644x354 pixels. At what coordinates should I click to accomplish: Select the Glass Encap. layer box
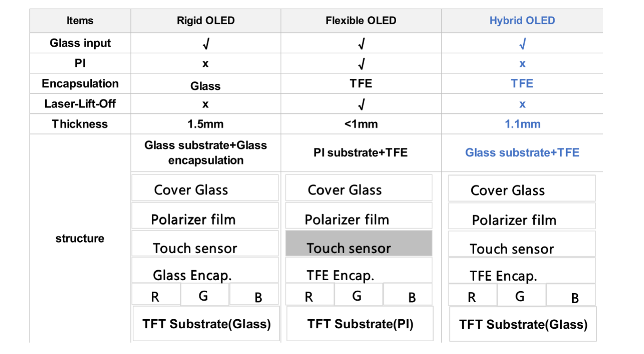click(x=205, y=271)
